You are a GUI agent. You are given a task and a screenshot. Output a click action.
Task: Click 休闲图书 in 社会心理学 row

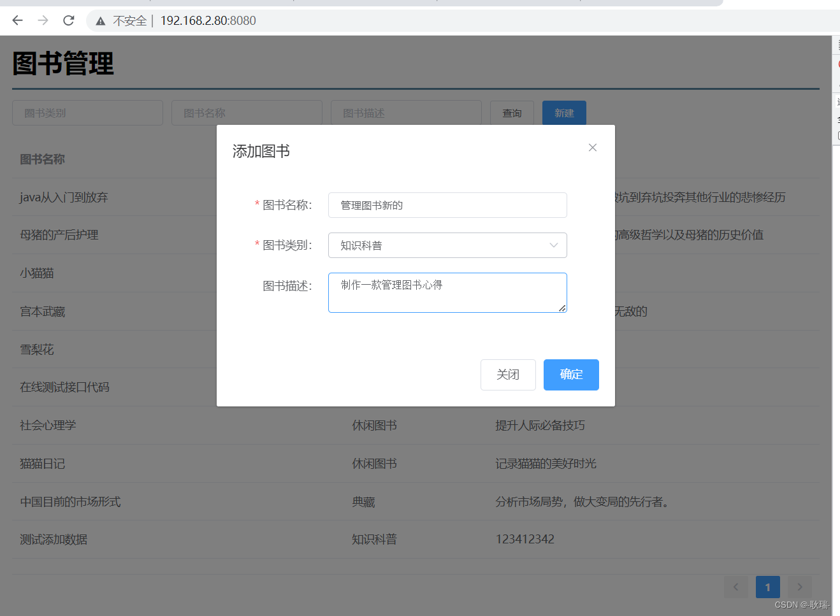pyautogui.click(x=375, y=426)
